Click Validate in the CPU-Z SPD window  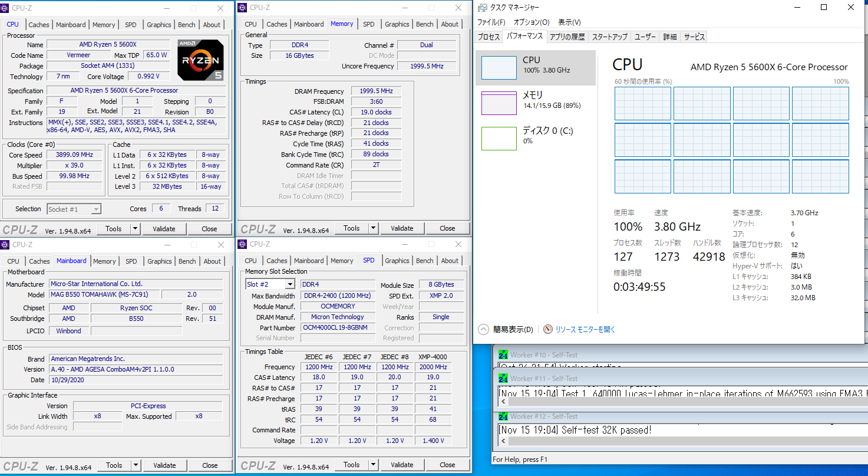(402, 465)
